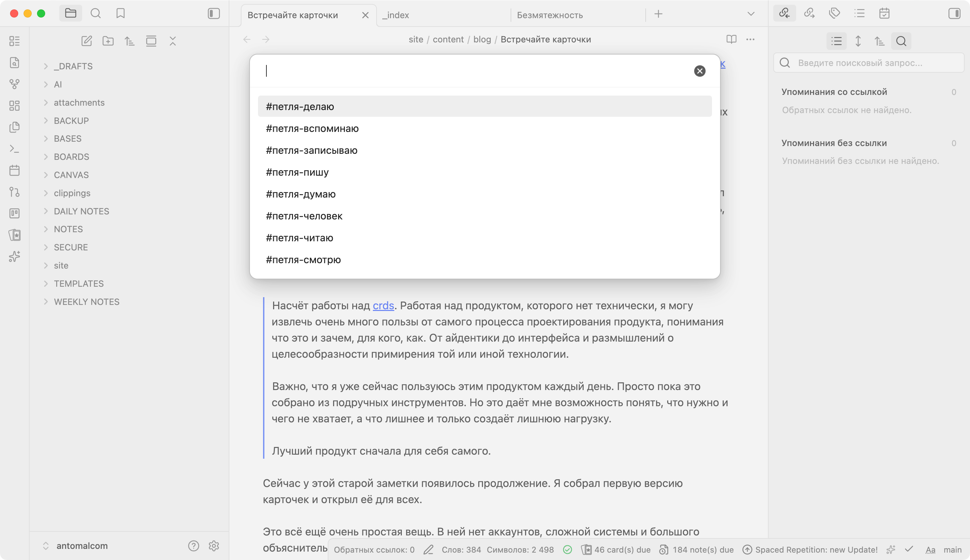The width and height of the screenshot is (970, 560).
Task: Click the flashcards review icon in the ribbon
Action: [x=14, y=235]
